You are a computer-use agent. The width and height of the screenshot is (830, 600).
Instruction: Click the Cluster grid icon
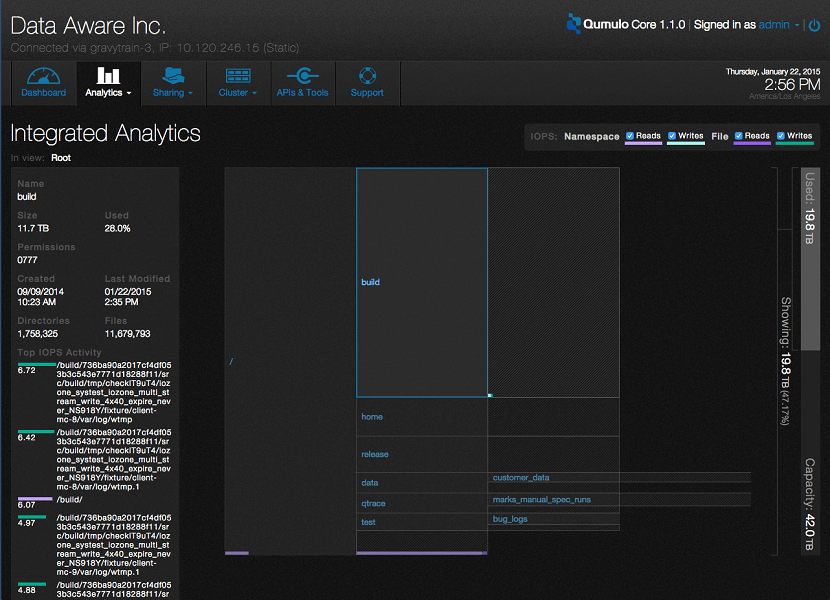tap(238, 76)
